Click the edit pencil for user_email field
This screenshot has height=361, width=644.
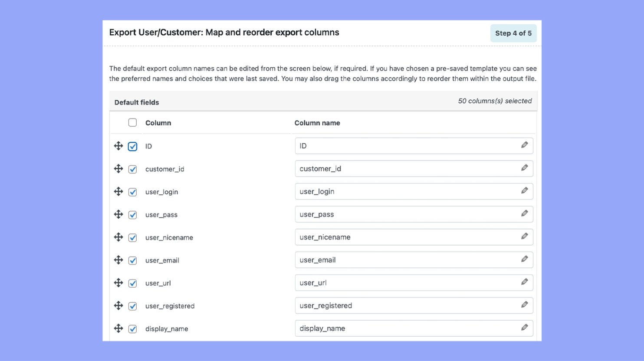pyautogui.click(x=525, y=259)
